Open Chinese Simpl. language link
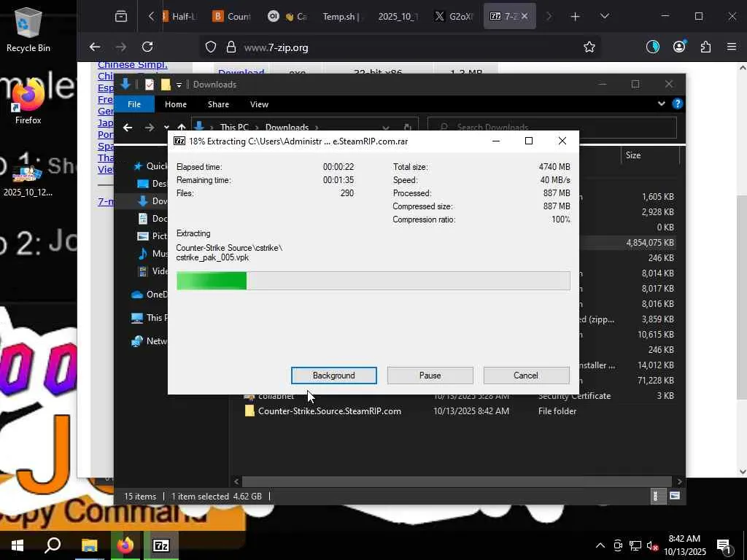 [133, 64]
